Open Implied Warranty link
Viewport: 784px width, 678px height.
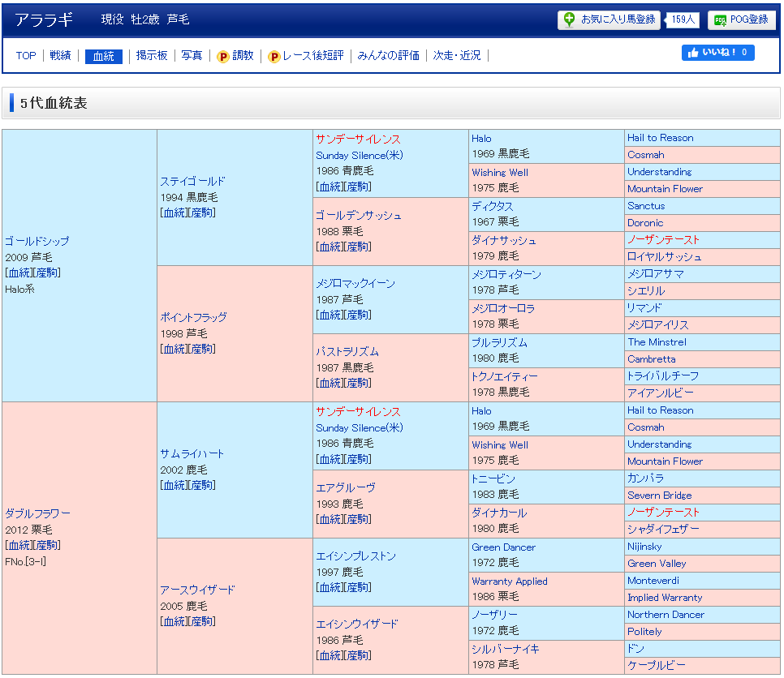coord(665,598)
